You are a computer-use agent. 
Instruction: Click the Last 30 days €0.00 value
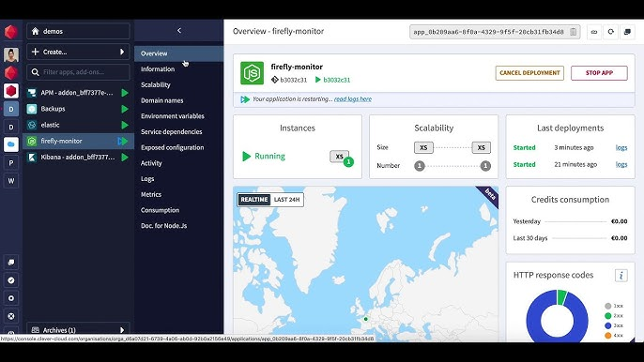[x=619, y=238]
